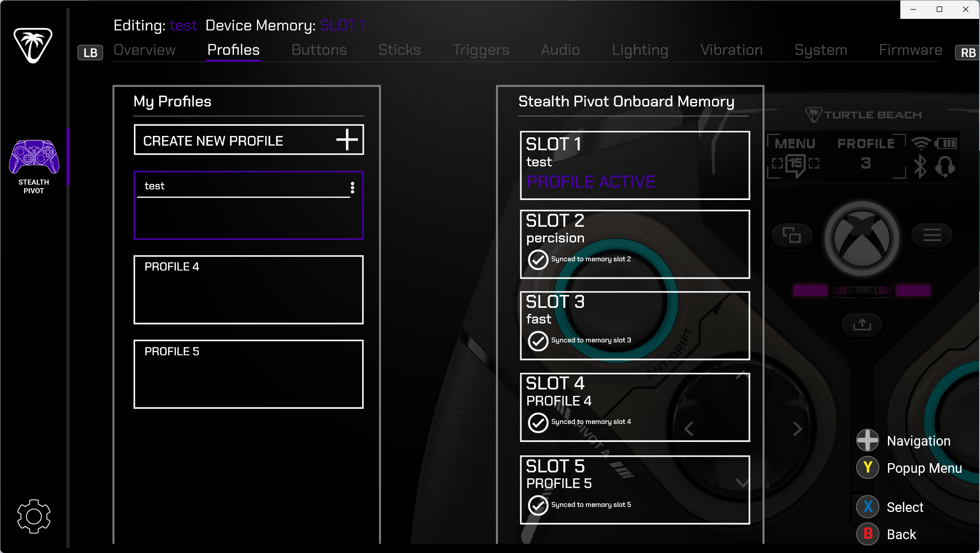
Task: Click the B button Back icon
Action: (x=868, y=534)
